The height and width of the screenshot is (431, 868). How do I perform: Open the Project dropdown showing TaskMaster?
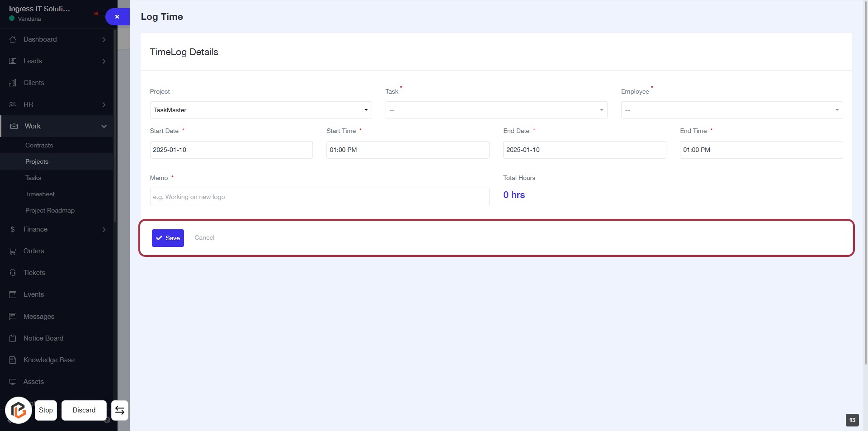pos(260,110)
